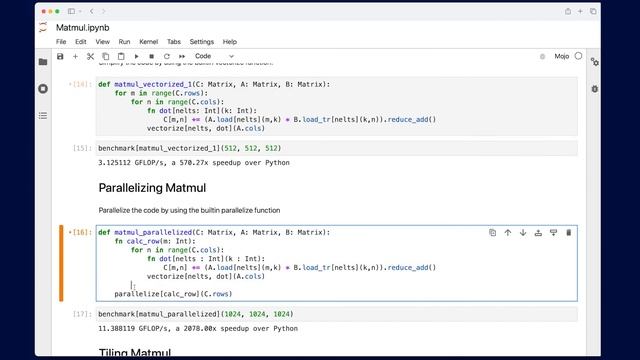The image size is (640, 360).
Task: Insert a cell above cell 16
Action: click(x=538, y=233)
